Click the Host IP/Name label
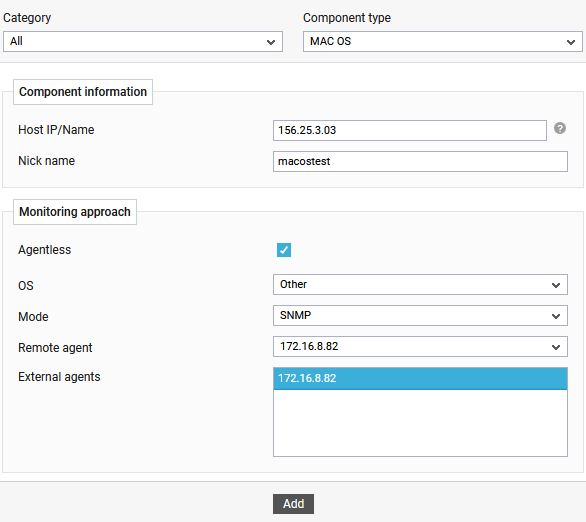Viewport: 586px width, 522px height. pyautogui.click(x=56, y=130)
